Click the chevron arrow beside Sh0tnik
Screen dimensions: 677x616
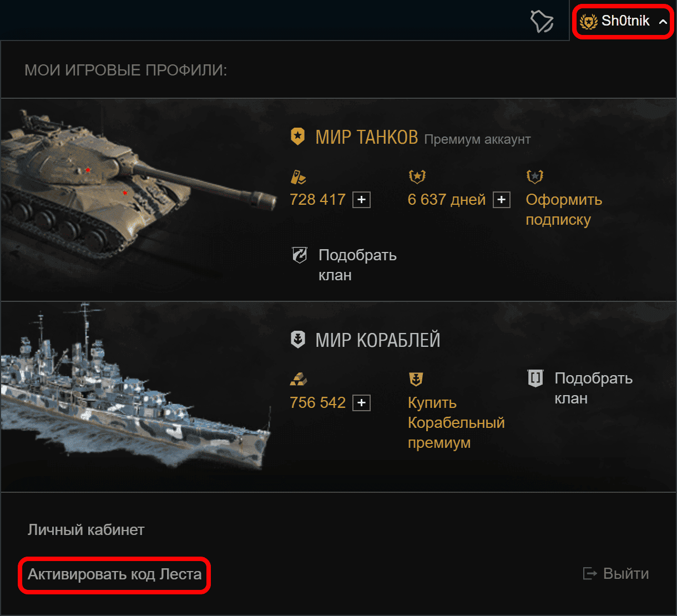(x=663, y=22)
